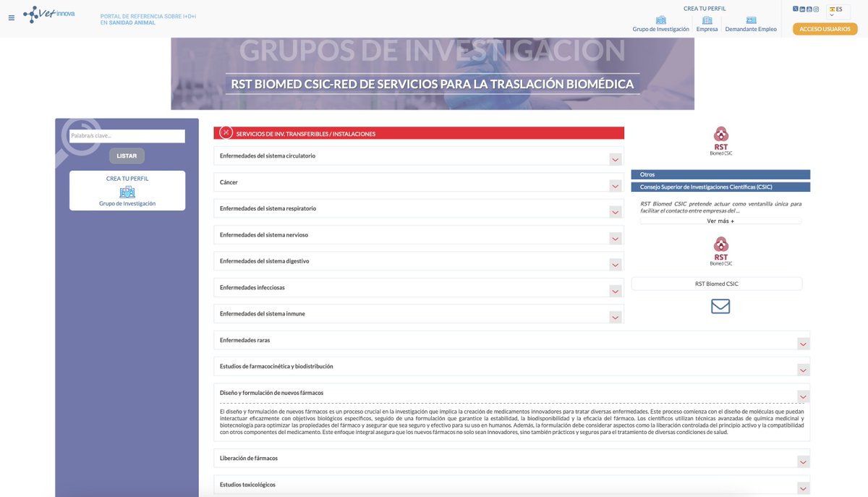
Task: Click the Cáncer row label
Action: click(229, 182)
